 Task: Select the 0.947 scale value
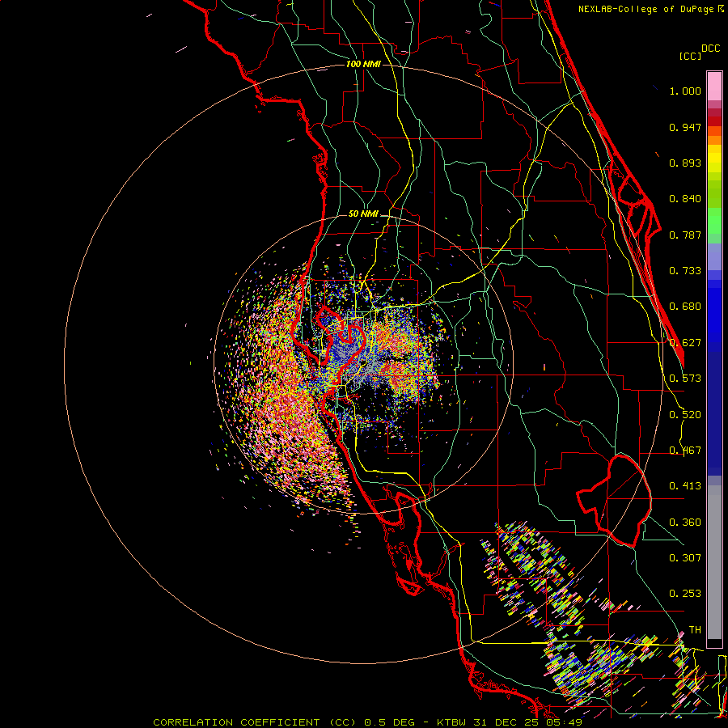685,127
